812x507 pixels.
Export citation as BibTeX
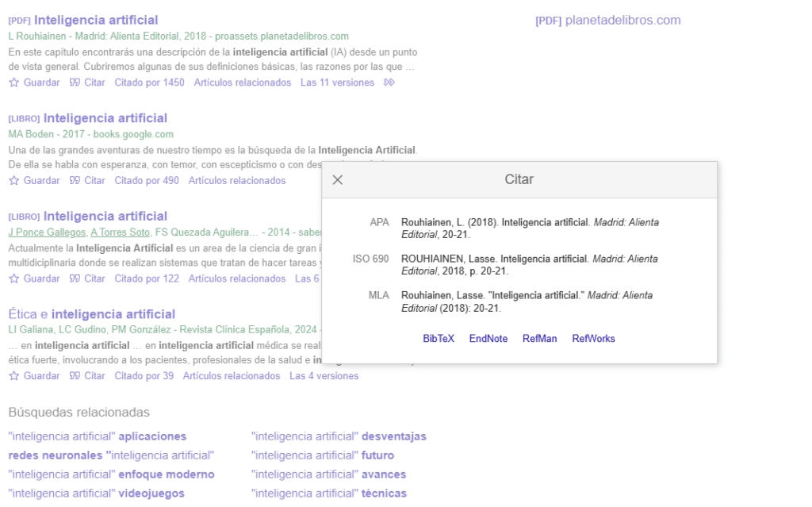[x=438, y=339]
